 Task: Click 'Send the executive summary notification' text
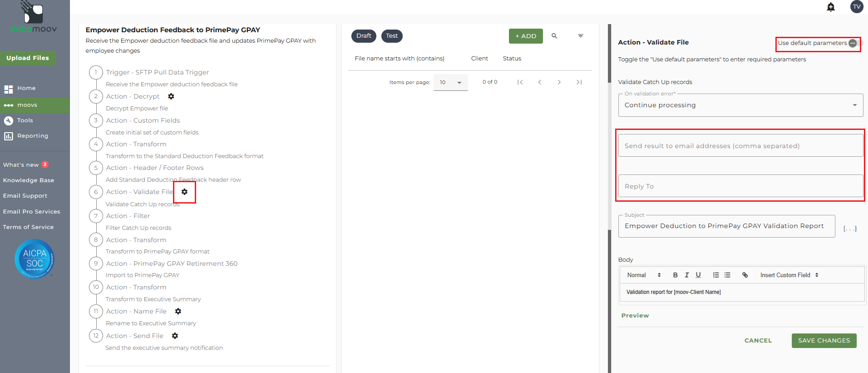(164, 348)
